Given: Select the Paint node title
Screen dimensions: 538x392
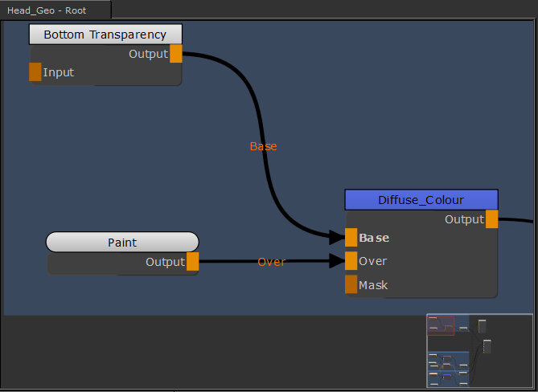Looking at the screenshot, I should coord(122,242).
